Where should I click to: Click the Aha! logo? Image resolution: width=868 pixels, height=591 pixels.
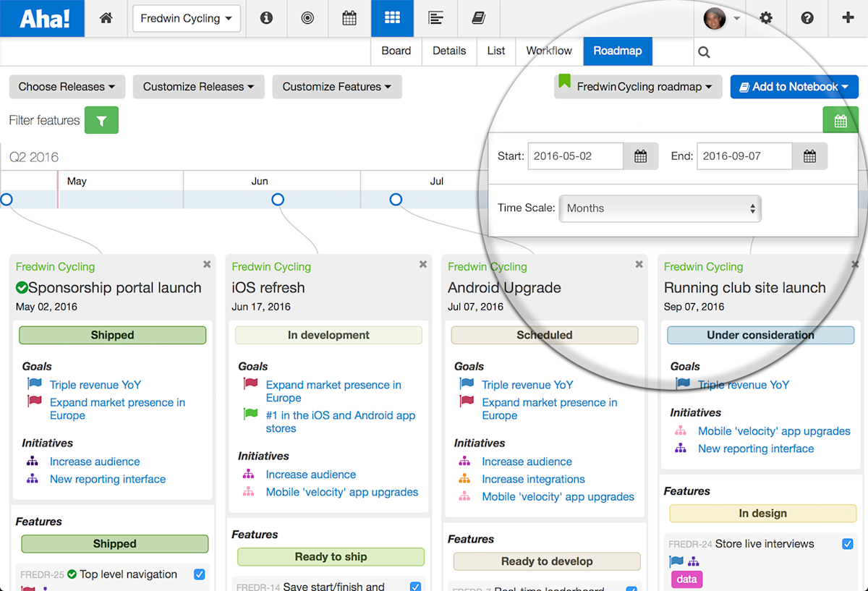[42, 18]
